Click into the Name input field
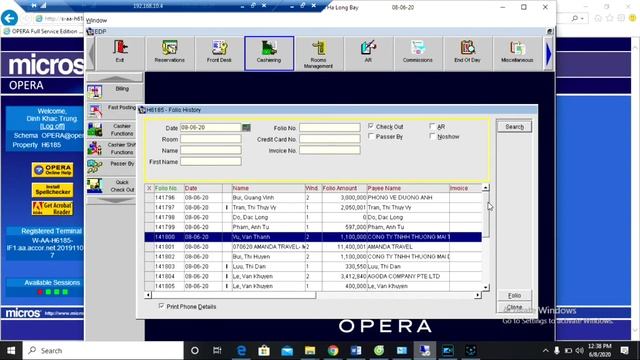The width and height of the screenshot is (640, 360). tap(211, 150)
